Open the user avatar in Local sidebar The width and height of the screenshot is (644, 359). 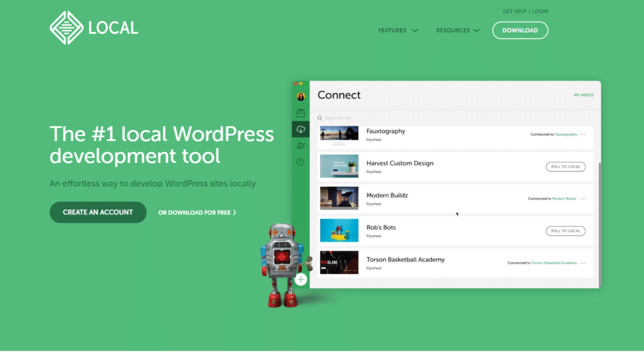coord(301,97)
